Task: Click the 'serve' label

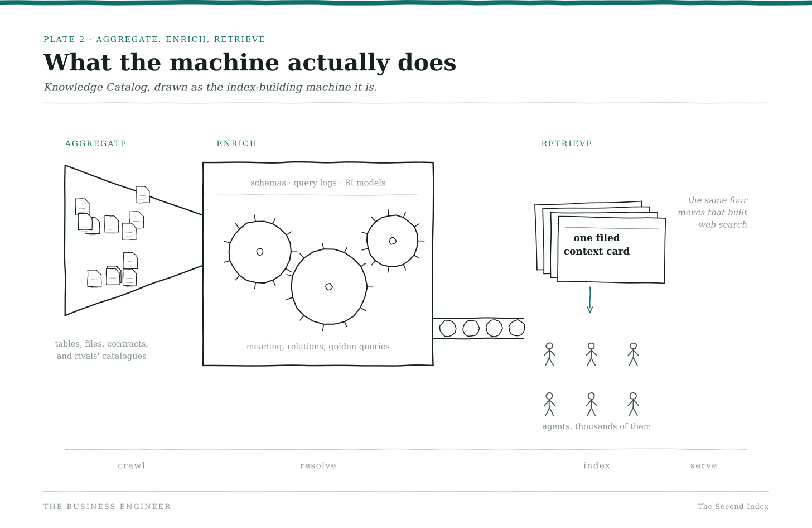Action: (x=704, y=465)
